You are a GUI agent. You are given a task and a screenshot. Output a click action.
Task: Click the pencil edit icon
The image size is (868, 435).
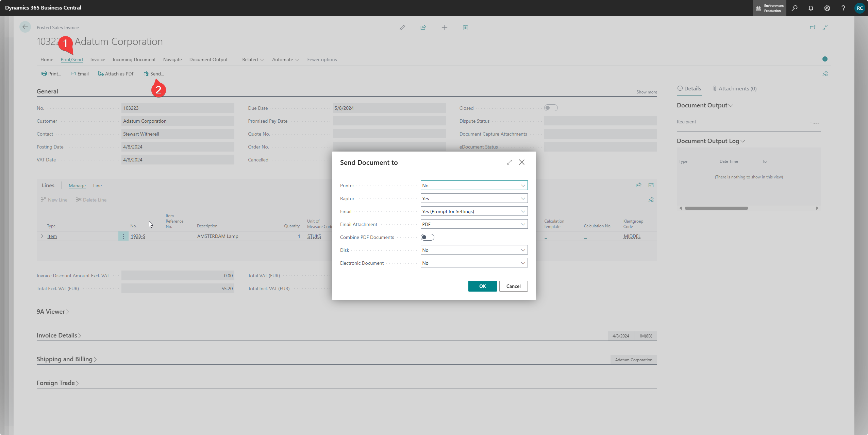(402, 28)
